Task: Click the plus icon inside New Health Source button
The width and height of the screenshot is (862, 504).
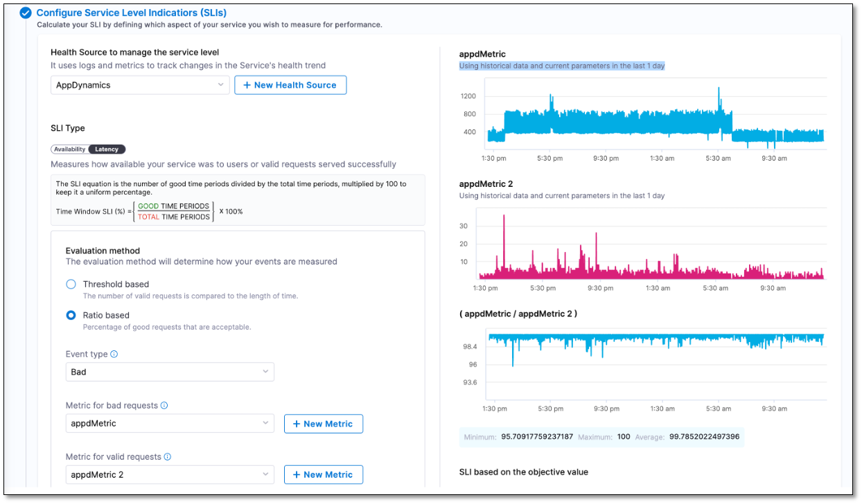Action: 249,84
